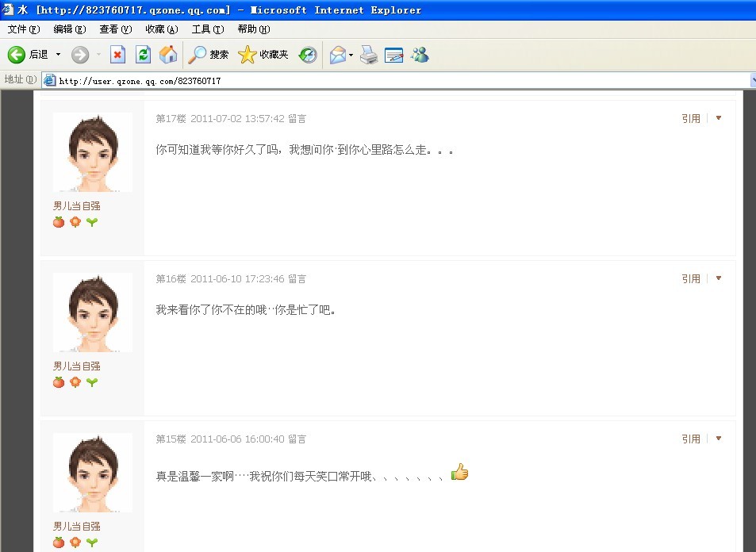Click the apple icon under 第17楼 user
756x552 pixels.
tap(59, 222)
